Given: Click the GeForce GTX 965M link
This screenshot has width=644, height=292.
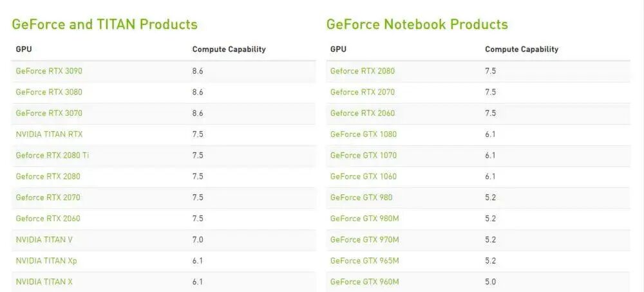Looking at the screenshot, I should pyautogui.click(x=365, y=261).
